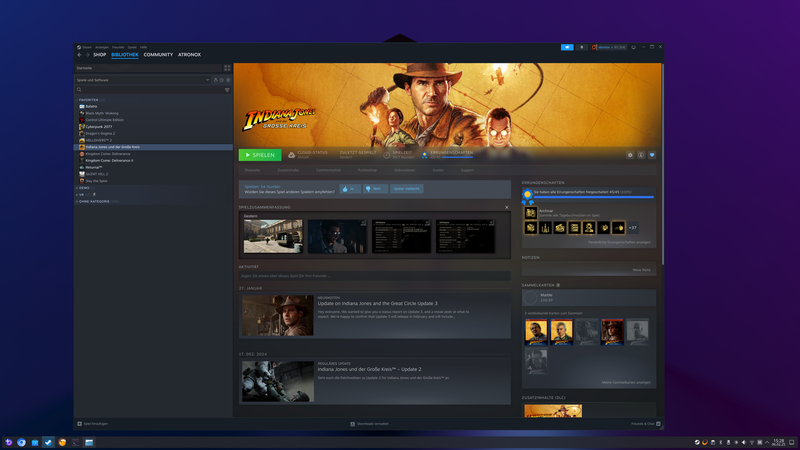The height and width of the screenshot is (450, 800).
Task: Show hidden system tray icons arrow
Action: (767, 442)
